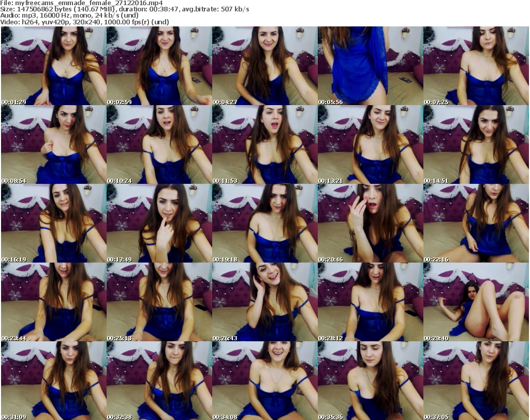Click the thumbnail at 00:16:19
Viewport: 530px width, 420px height.
click(53, 223)
